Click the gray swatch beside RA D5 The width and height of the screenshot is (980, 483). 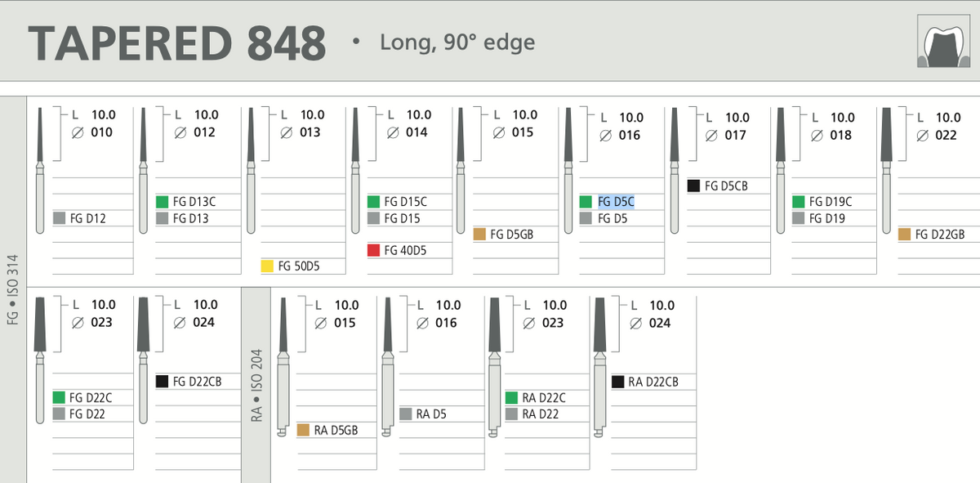click(406, 414)
